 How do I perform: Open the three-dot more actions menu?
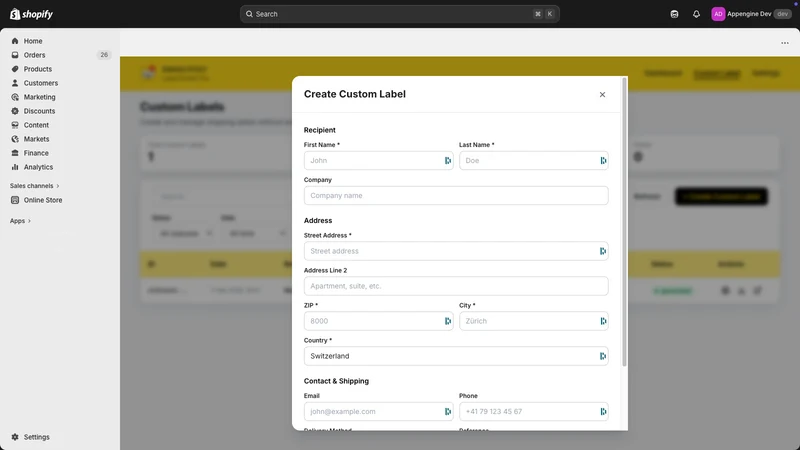coord(785,43)
